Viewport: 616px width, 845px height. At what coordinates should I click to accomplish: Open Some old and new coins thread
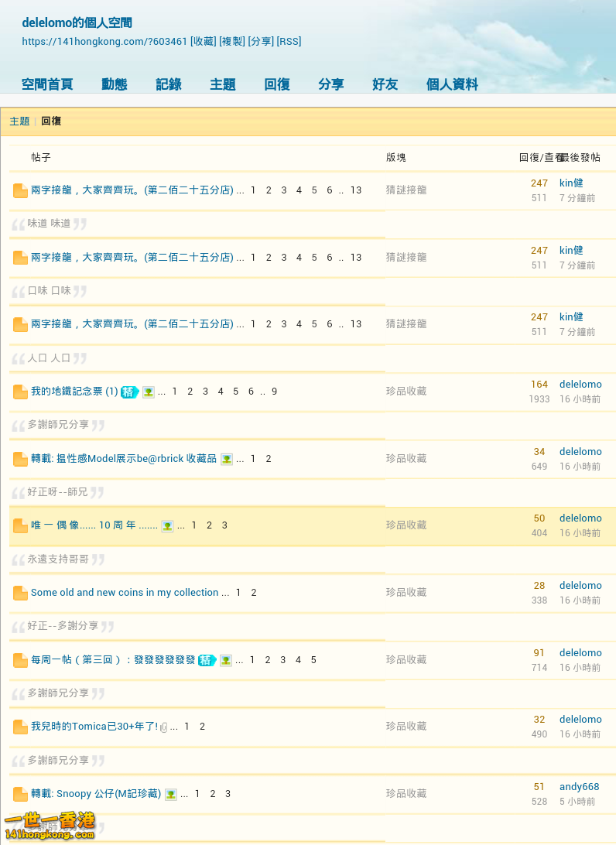(125, 592)
